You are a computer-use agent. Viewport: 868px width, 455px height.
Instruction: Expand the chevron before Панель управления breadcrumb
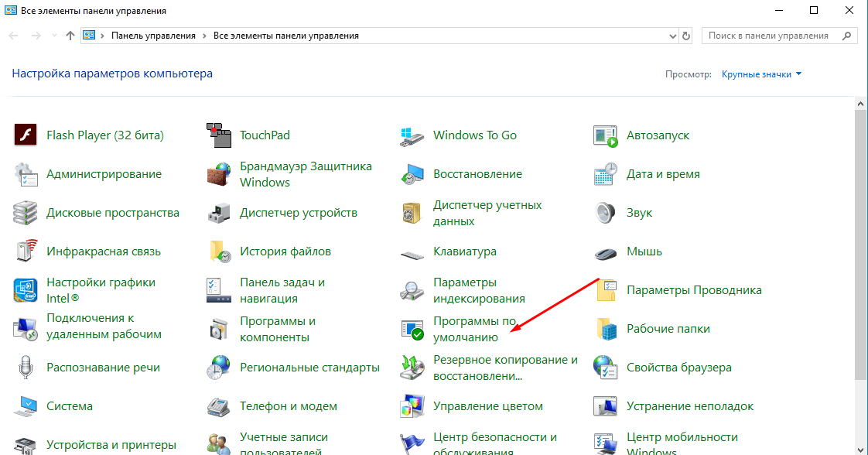tap(102, 36)
